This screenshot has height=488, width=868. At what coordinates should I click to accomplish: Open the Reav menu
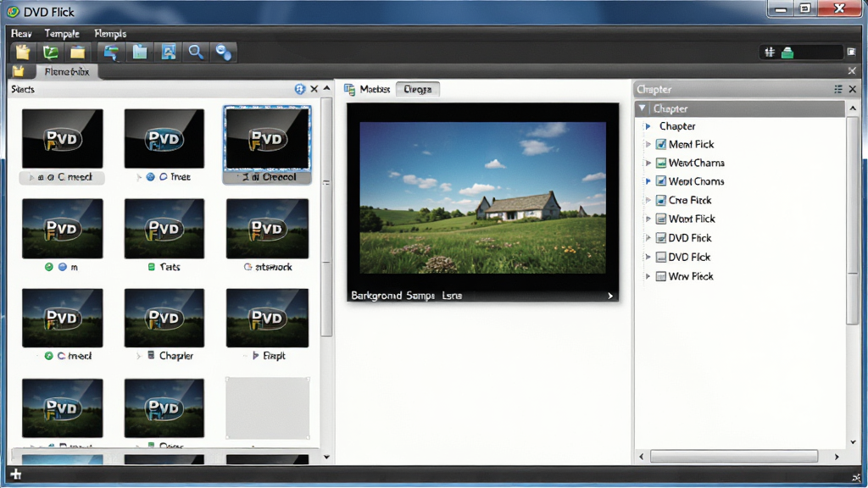click(21, 34)
